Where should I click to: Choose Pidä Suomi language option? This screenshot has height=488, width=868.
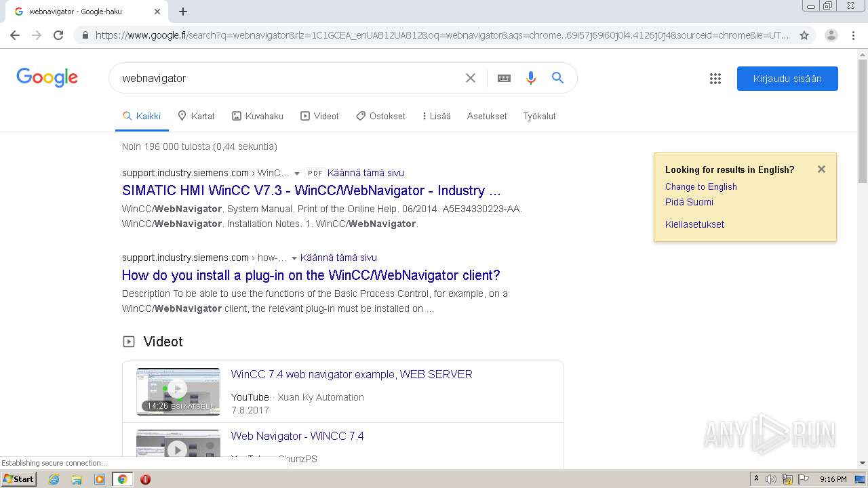click(x=689, y=202)
